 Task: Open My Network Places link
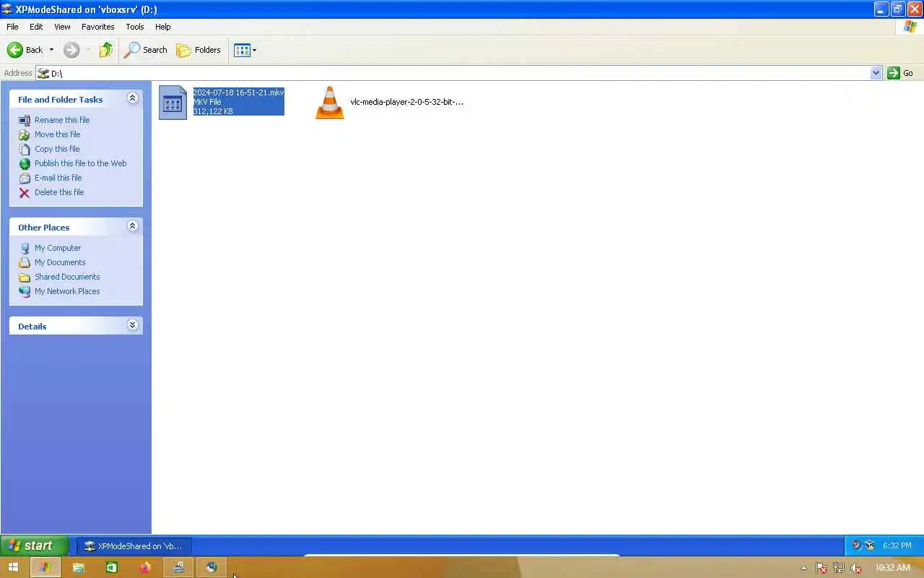coord(67,291)
